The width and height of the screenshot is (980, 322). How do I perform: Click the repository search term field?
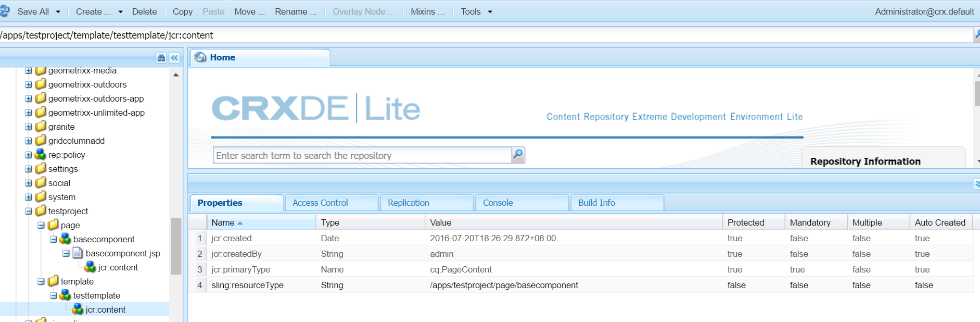pyautogui.click(x=362, y=155)
